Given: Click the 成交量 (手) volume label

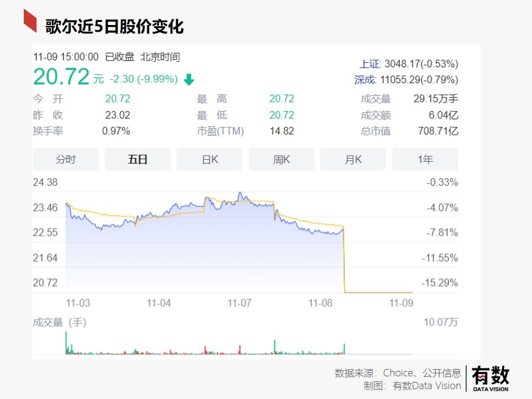Looking at the screenshot, I should [x=60, y=322].
